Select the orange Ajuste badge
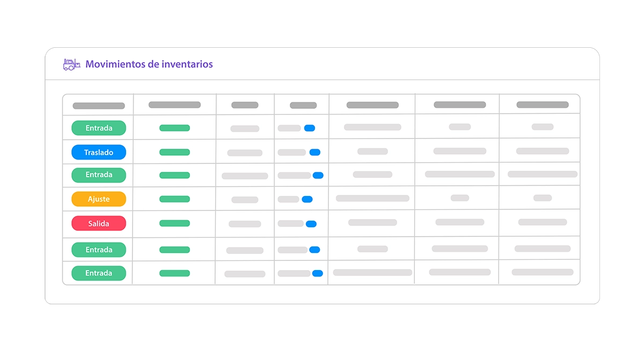This screenshot has width=644, height=349. (99, 199)
